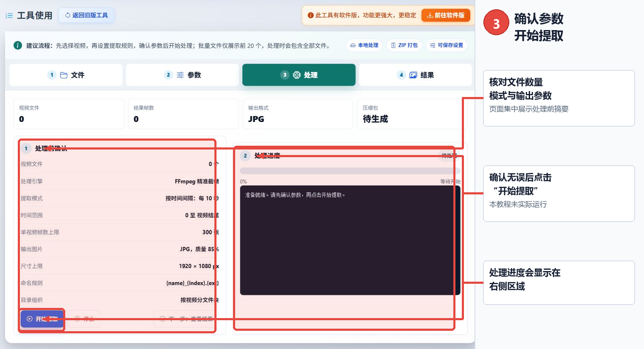Click the 结果帧数 stat card
This screenshot has height=349, width=644.
[x=183, y=114]
